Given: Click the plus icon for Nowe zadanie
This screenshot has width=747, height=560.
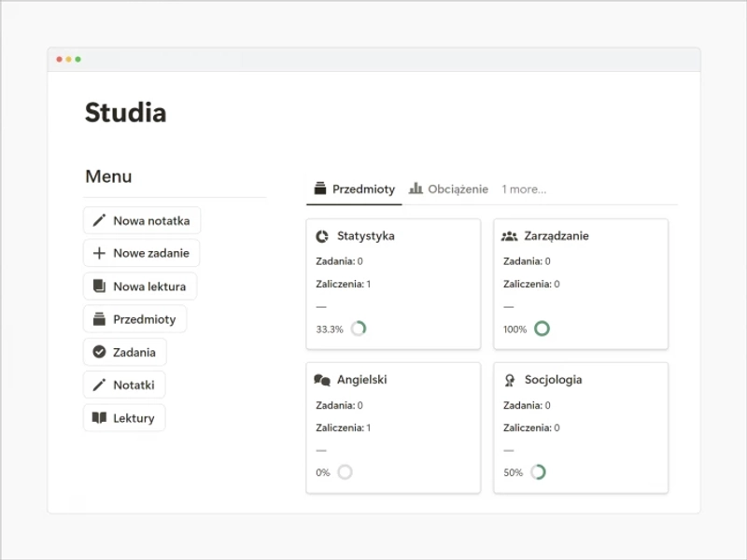Looking at the screenshot, I should [x=99, y=254].
